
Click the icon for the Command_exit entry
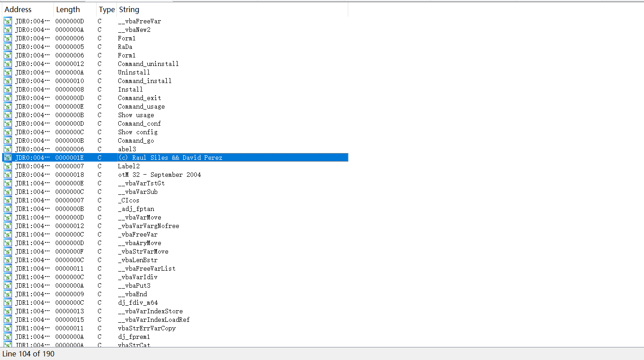click(x=8, y=98)
